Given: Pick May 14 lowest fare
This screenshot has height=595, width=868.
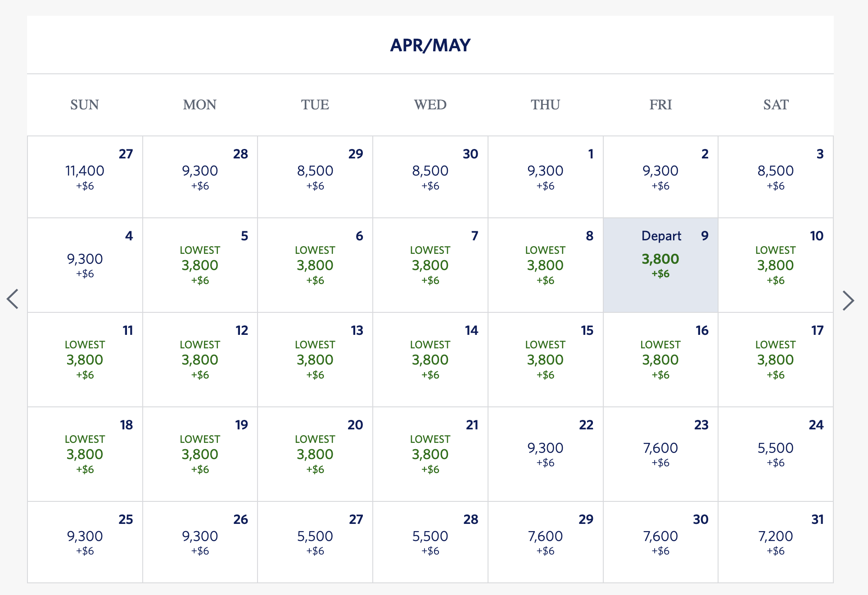Looking at the screenshot, I should click(430, 360).
